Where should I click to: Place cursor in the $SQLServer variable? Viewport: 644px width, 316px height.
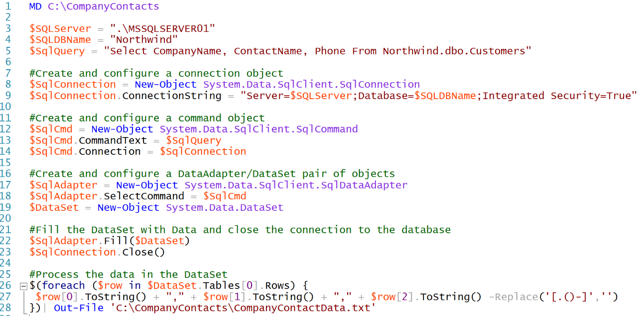pyautogui.click(x=60, y=28)
